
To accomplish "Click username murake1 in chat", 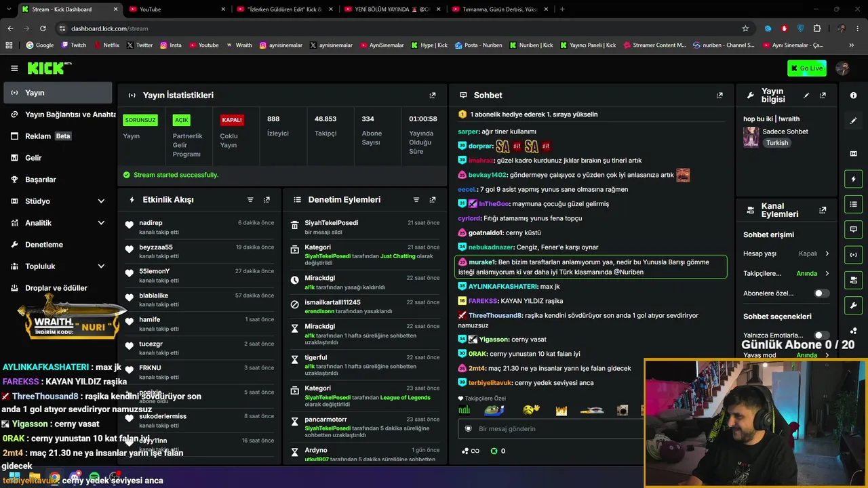I will tap(482, 262).
